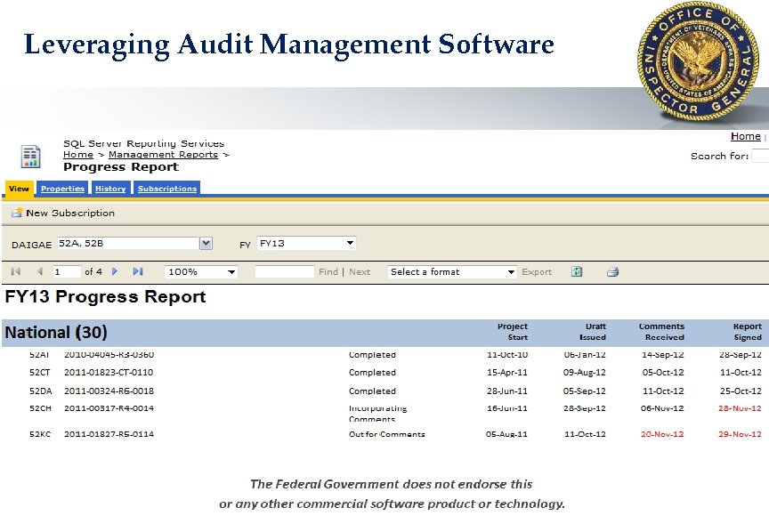Screen dimensions: 769x532
Task: Click the 52CT division code
Action: [40, 372]
